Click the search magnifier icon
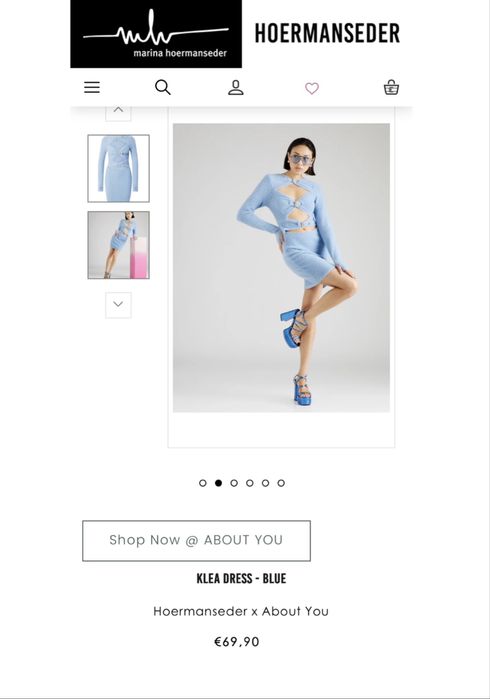490x699 pixels. [x=163, y=87]
